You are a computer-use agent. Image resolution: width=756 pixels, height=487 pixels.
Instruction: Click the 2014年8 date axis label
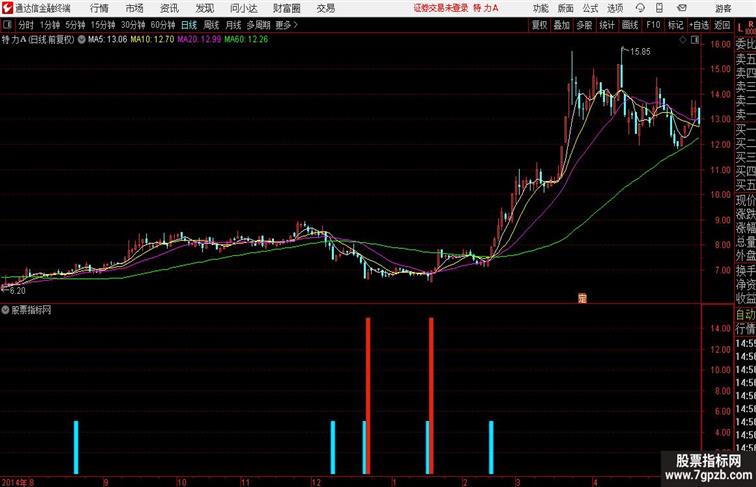(x=17, y=482)
